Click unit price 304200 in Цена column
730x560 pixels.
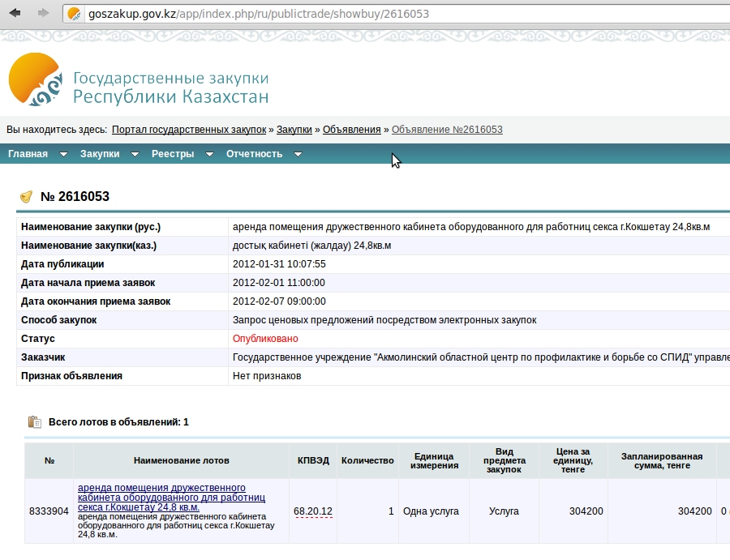586,511
